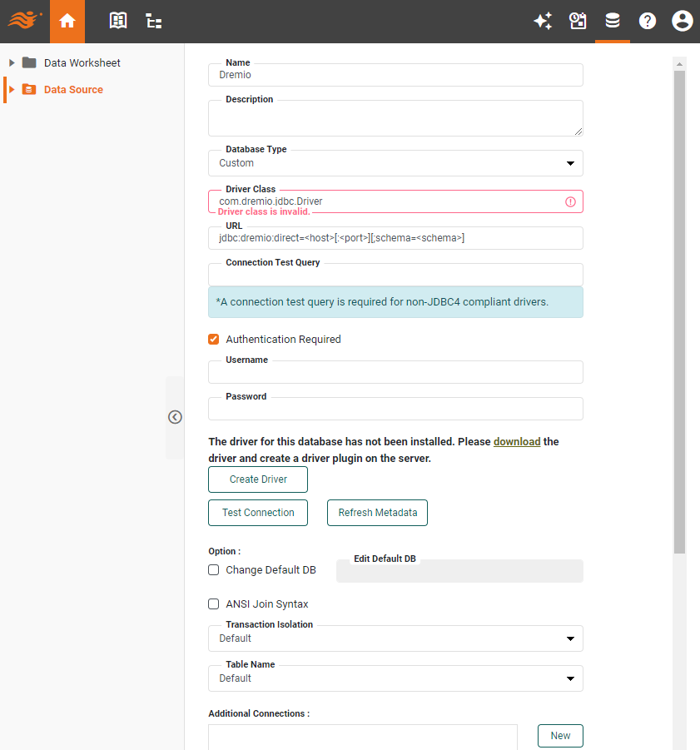Select the Home icon in toolbar

click(67, 21)
